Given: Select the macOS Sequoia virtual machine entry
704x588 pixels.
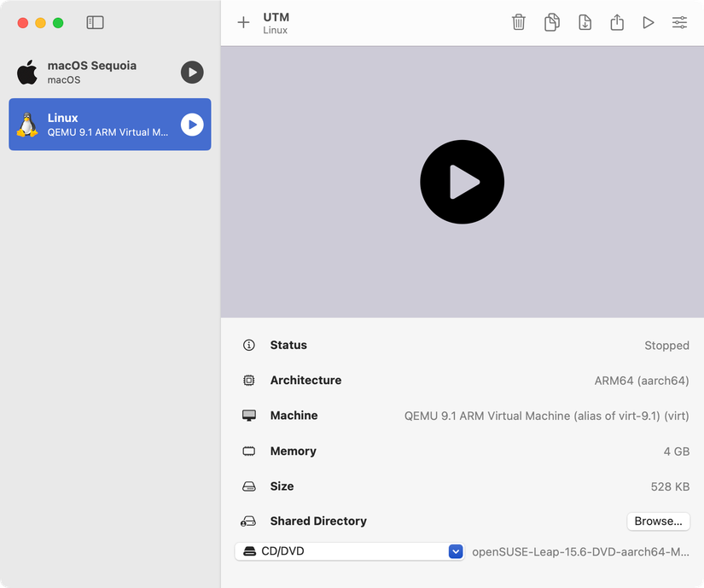Looking at the screenshot, I should tap(110, 73).
